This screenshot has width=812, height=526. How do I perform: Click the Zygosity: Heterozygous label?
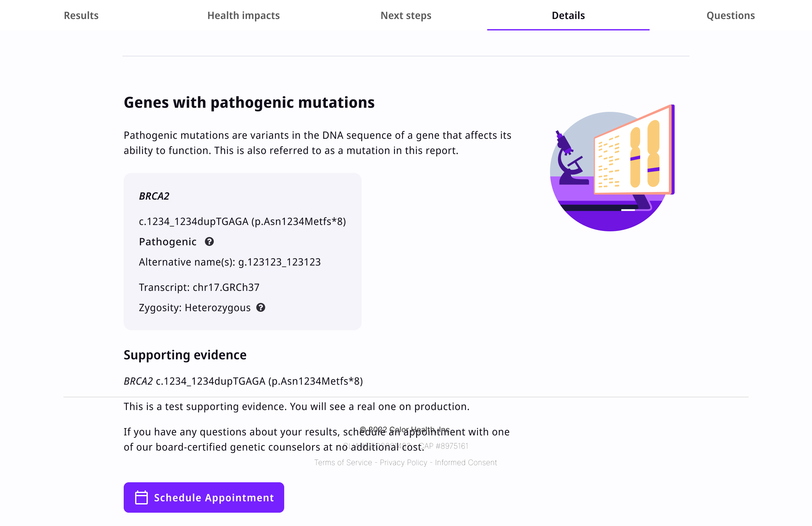(x=194, y=308)
